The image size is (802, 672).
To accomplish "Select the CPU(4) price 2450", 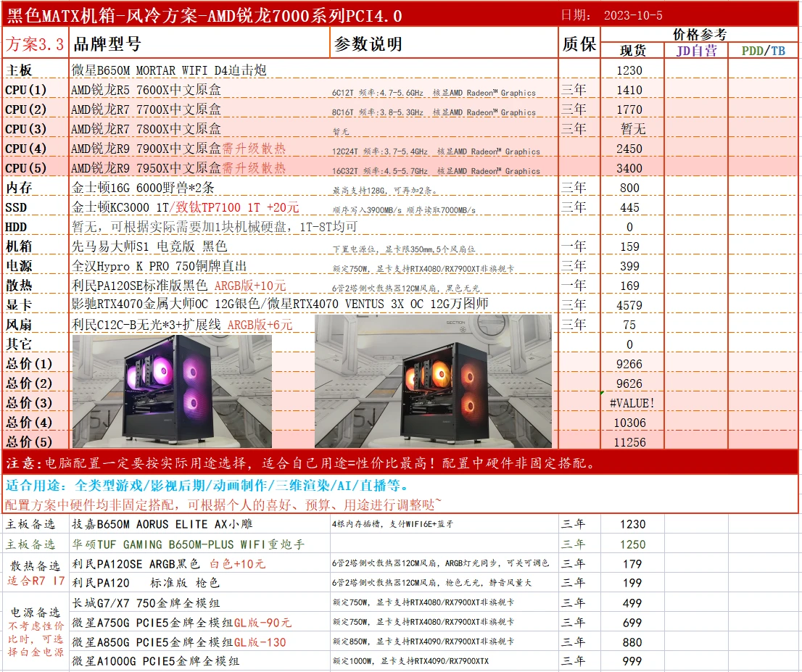I will click(629, 149).
